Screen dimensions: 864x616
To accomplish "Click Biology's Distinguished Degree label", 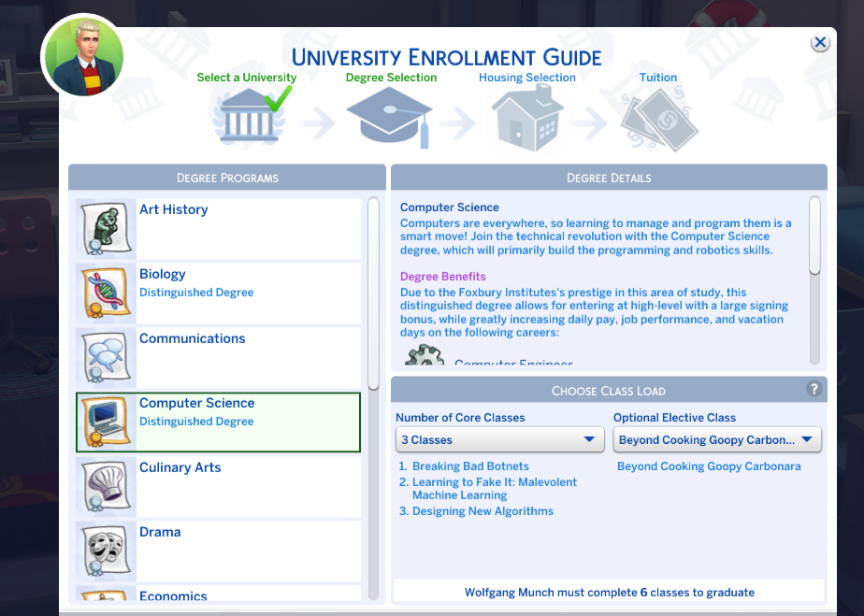I will click(196, 293).
